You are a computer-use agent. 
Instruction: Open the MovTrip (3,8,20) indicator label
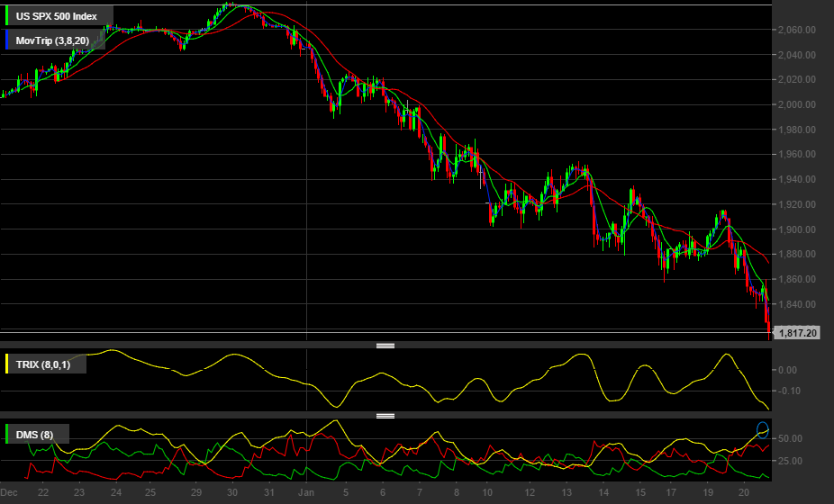(x=52, y=40)
